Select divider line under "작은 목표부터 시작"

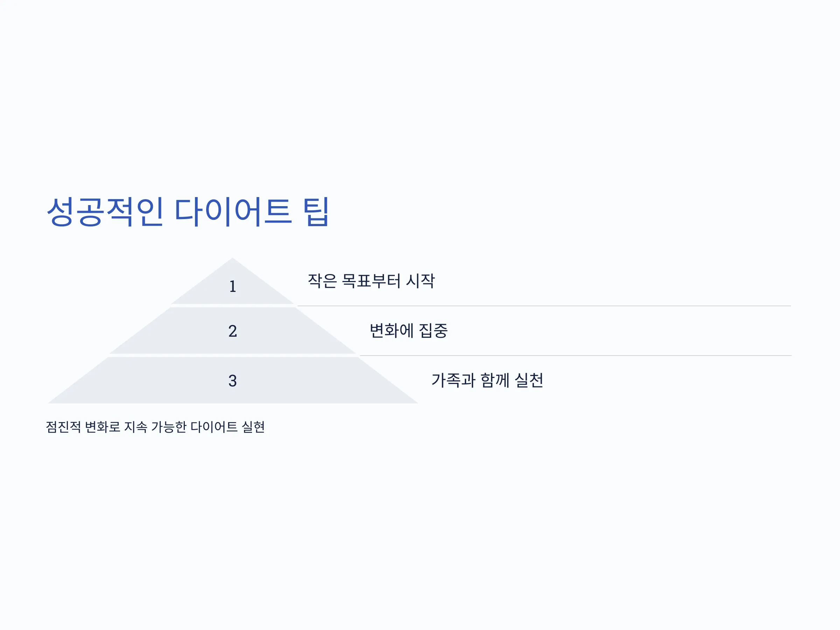coord(544,306)
